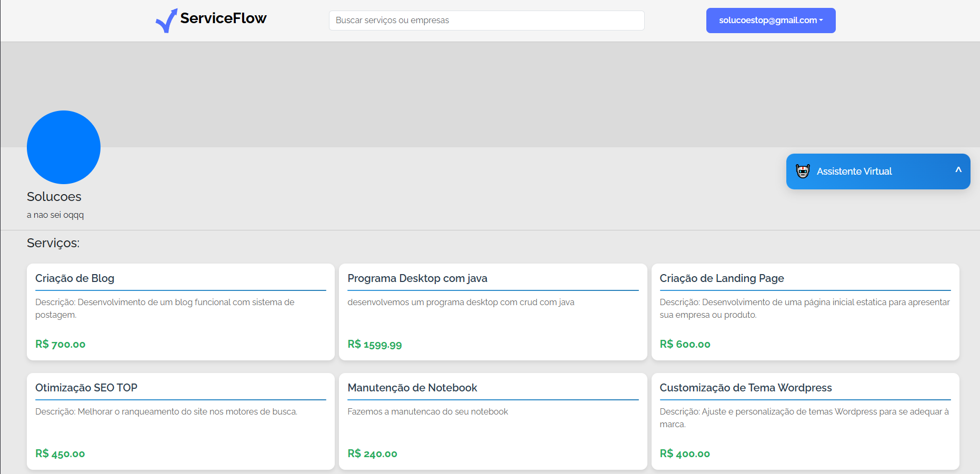Open the Programa Desktop com java card

(493, 312)
